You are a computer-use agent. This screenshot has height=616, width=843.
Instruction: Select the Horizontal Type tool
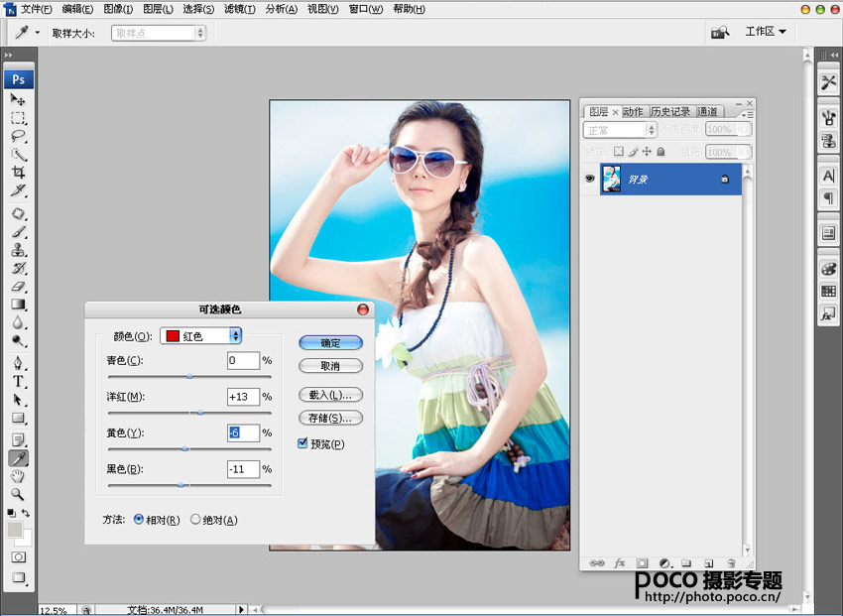18,381
